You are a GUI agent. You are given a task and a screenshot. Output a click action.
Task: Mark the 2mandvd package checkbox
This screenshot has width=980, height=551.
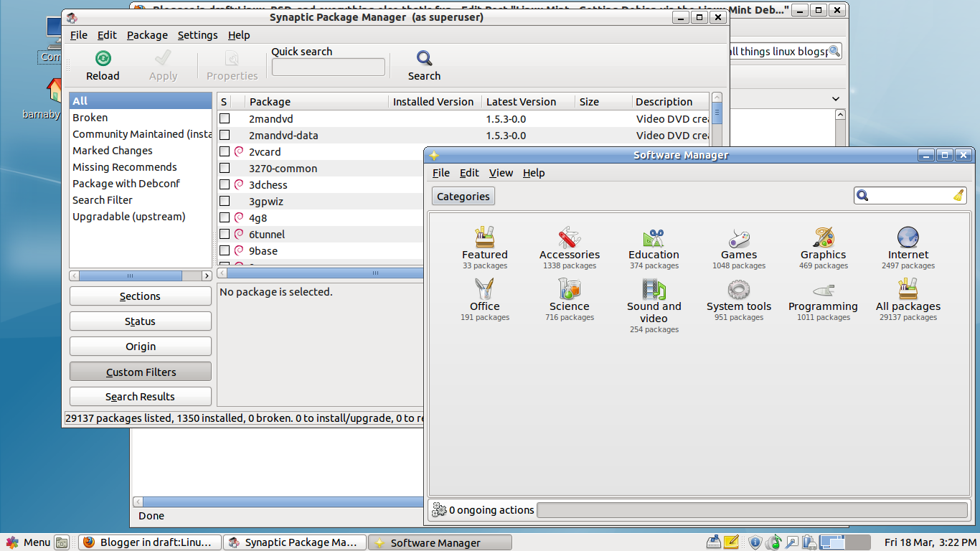click(x=225, y=118)
